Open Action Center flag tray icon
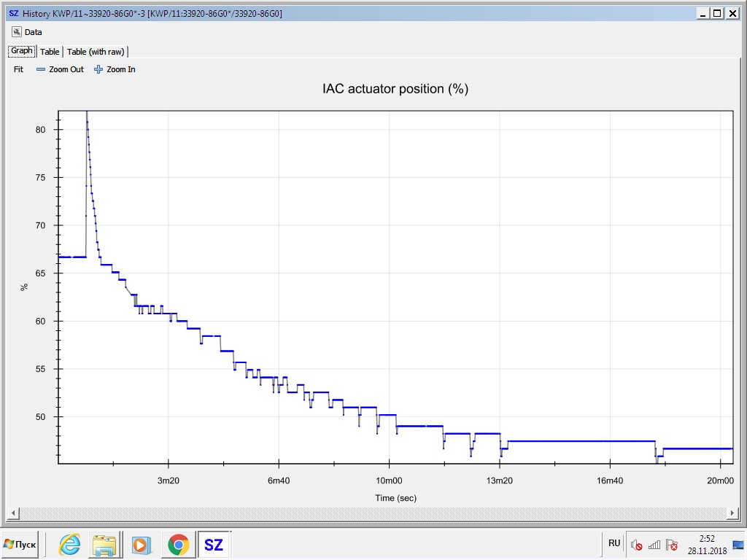Viewport: 747px width, 560px height. tap(672, 545)
